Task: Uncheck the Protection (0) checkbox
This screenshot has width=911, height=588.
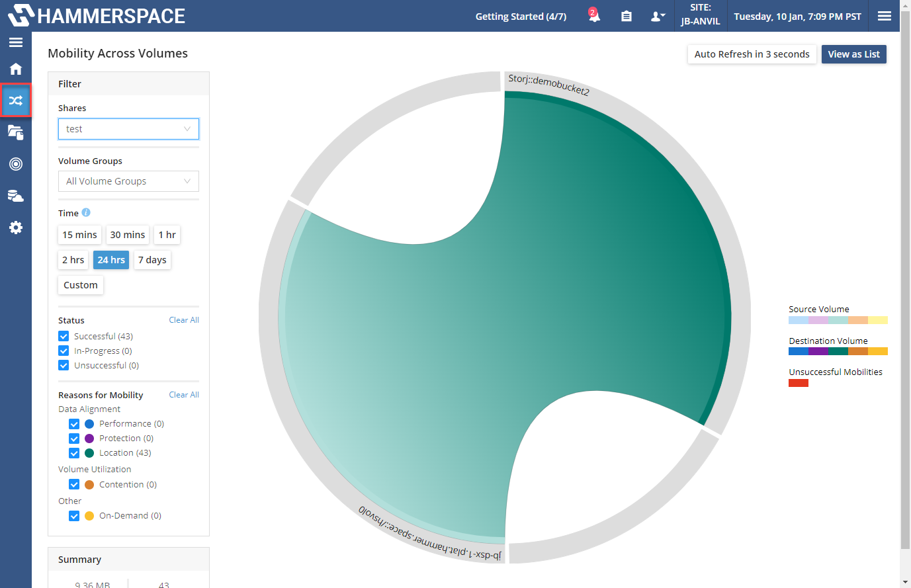Action: (74, 438)
